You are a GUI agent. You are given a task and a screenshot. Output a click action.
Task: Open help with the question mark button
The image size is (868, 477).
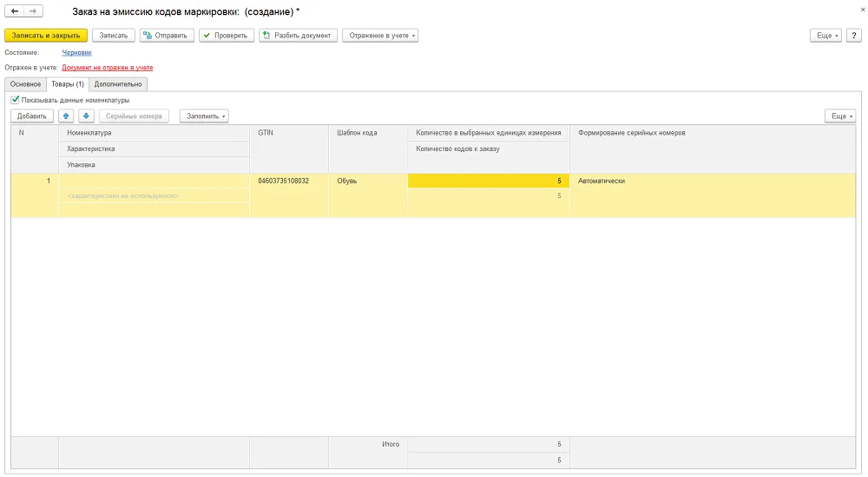click(853, 36)
